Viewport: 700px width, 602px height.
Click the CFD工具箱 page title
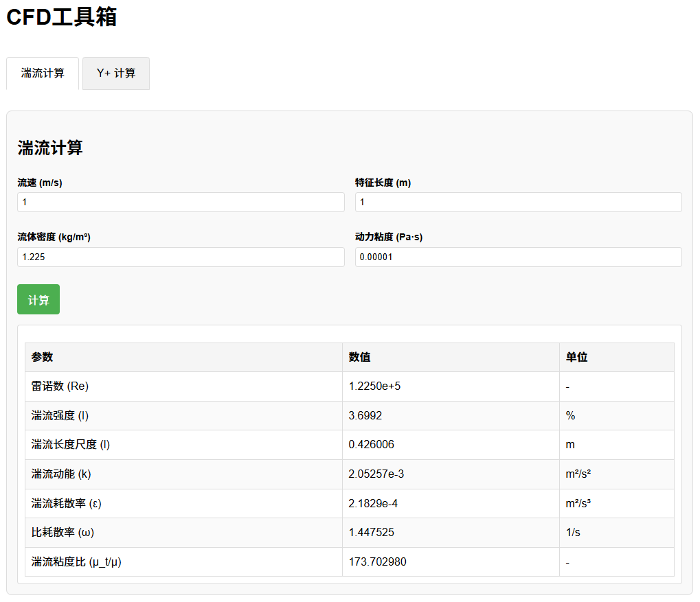[62, 17]
